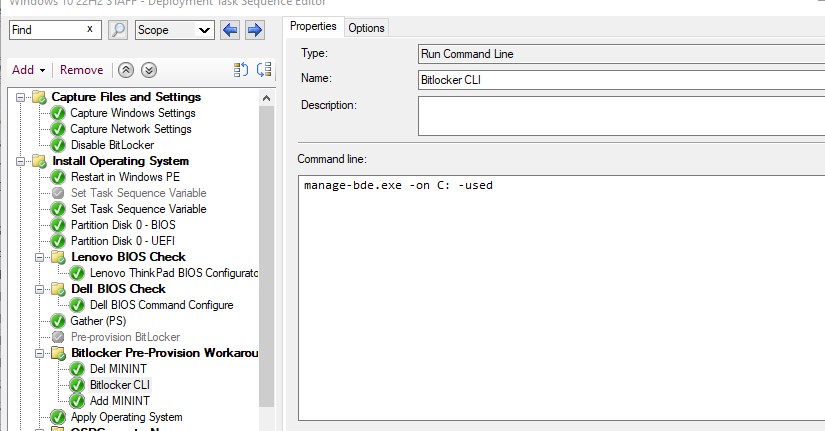The image size is (825, 431).
Task: Go to previous search result arrow
Action: tap(230, 30)
